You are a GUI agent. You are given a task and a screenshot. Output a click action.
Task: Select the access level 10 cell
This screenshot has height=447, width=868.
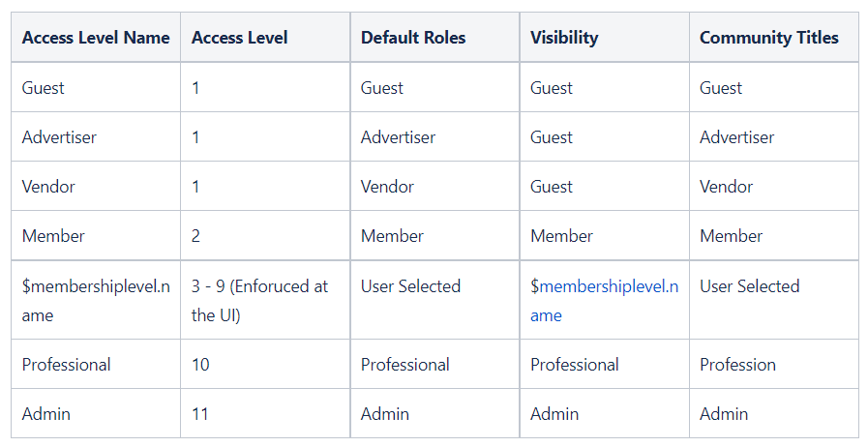tap(201, 365)
